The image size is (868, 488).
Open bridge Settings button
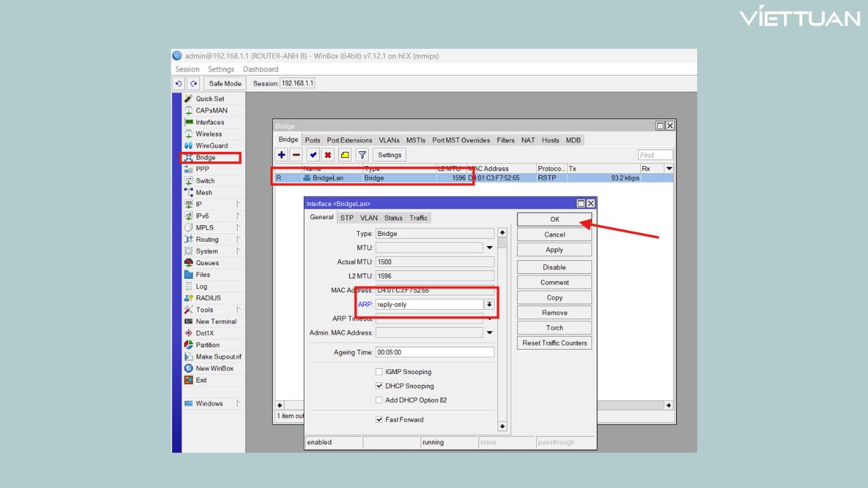click(x=389, y=155)
